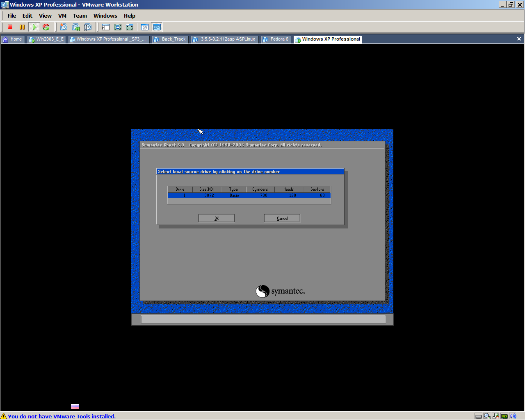The height and width of the screenshot is (420, 525).
Task: Switch to the Fedora 6 tab
Action: click(276, 39)
